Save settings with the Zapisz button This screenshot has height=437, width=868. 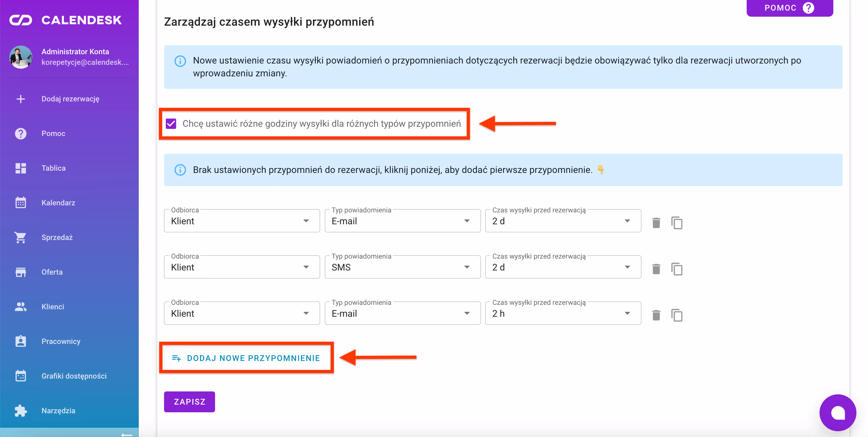tap(189, 402)
